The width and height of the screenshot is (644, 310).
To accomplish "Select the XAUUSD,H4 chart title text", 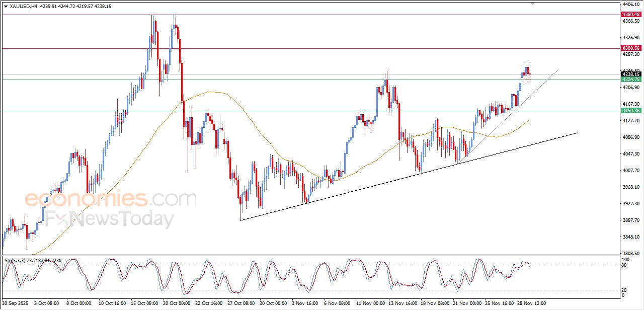I will (23, 7).
